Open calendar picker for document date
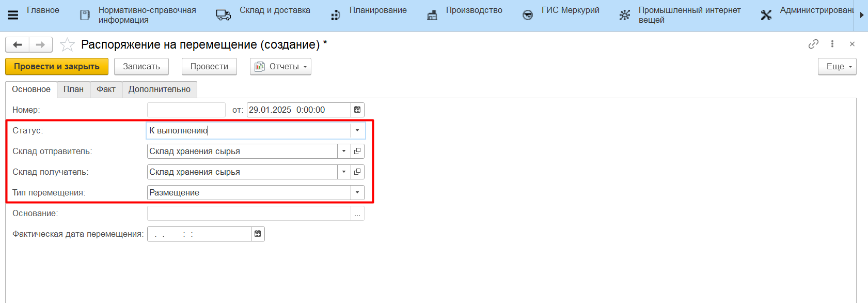The image size is (868, 303). tap(357, 110)
